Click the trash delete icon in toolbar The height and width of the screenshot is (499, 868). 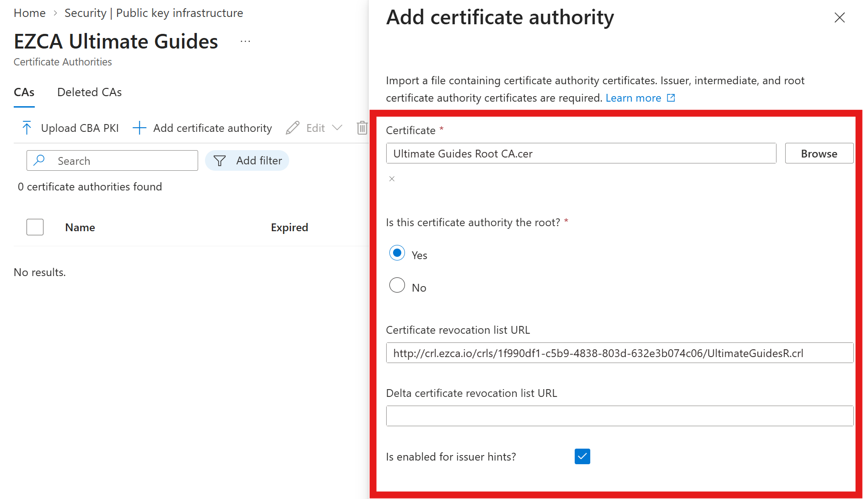pyautogui.click(x=362, y=128)
